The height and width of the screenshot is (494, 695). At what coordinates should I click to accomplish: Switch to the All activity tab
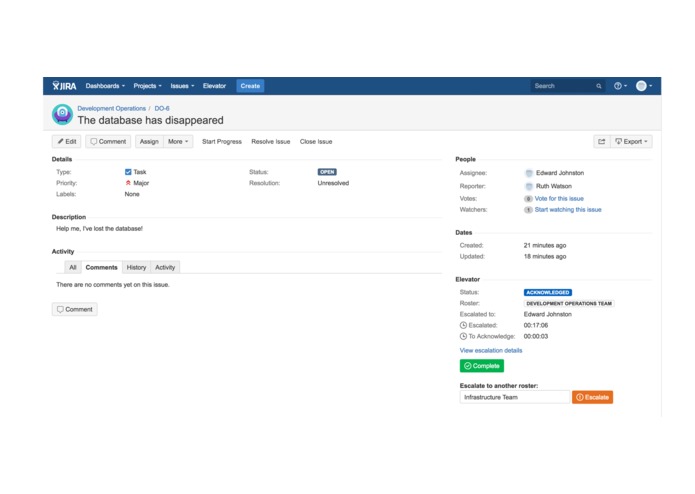pos(73,267)
